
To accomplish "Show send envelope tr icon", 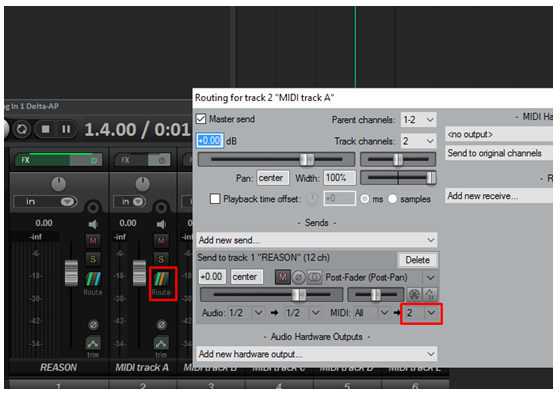I will click(430, 295).
